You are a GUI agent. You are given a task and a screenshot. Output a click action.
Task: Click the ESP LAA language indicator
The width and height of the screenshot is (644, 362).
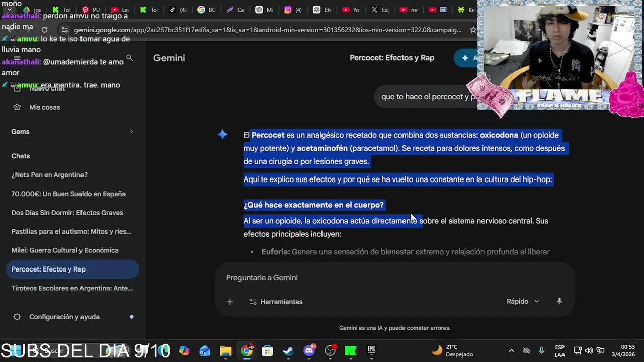[559, 351]
